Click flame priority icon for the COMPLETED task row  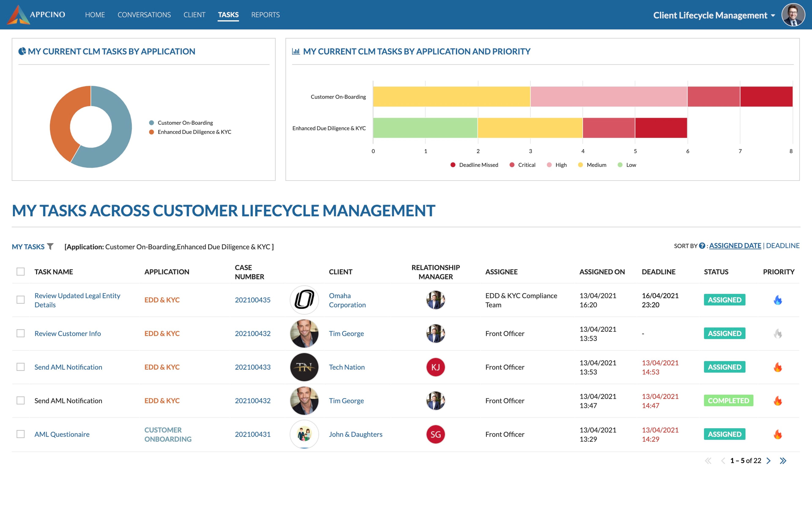(x=778, y=401)
